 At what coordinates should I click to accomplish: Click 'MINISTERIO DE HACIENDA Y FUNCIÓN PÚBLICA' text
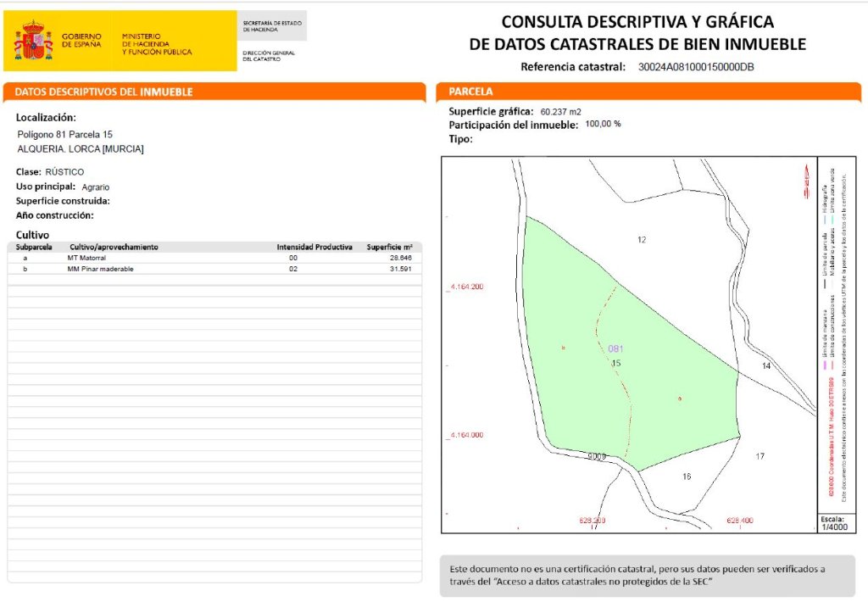point(157,44)
